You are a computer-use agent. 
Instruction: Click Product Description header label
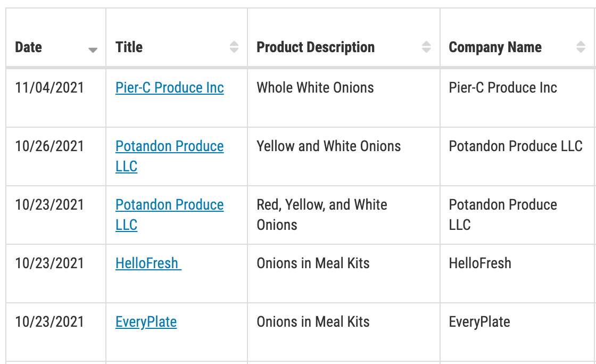316,47
